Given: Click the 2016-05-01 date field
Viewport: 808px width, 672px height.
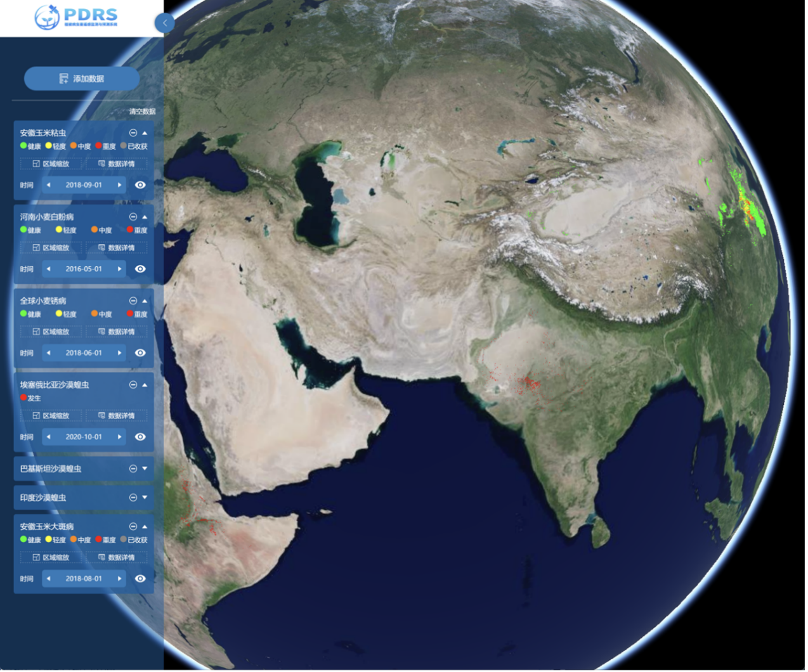Looking at the screenshot, I should [84, 269].
